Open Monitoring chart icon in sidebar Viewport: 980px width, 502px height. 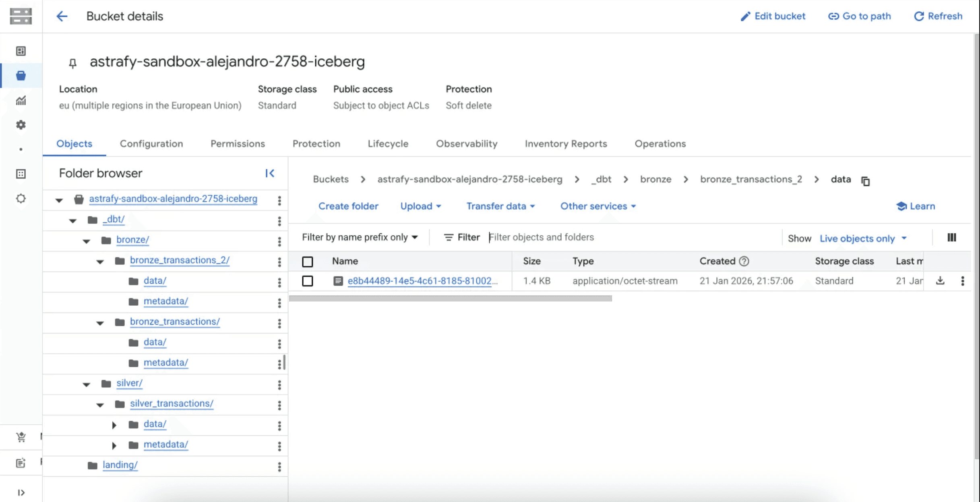coord(21,101)
